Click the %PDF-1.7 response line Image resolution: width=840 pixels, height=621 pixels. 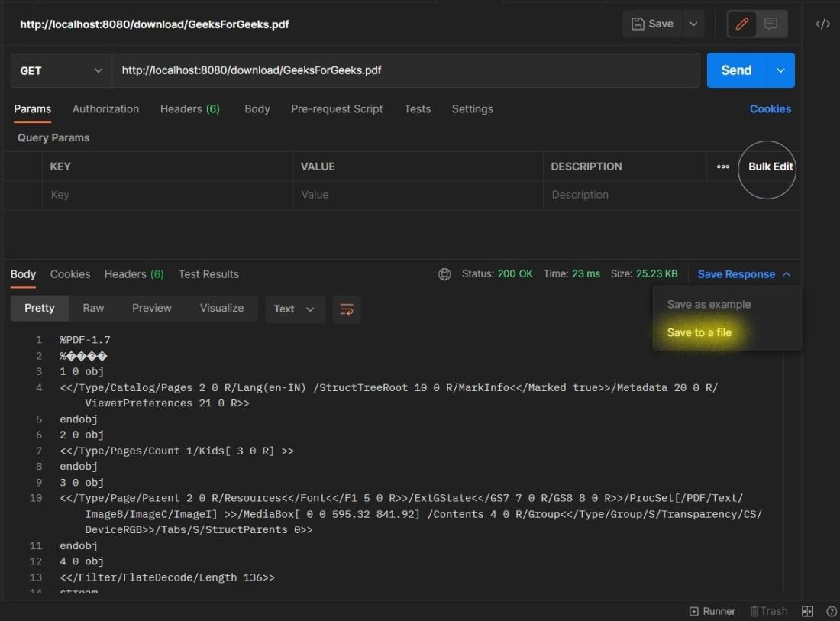pos(86,340)
